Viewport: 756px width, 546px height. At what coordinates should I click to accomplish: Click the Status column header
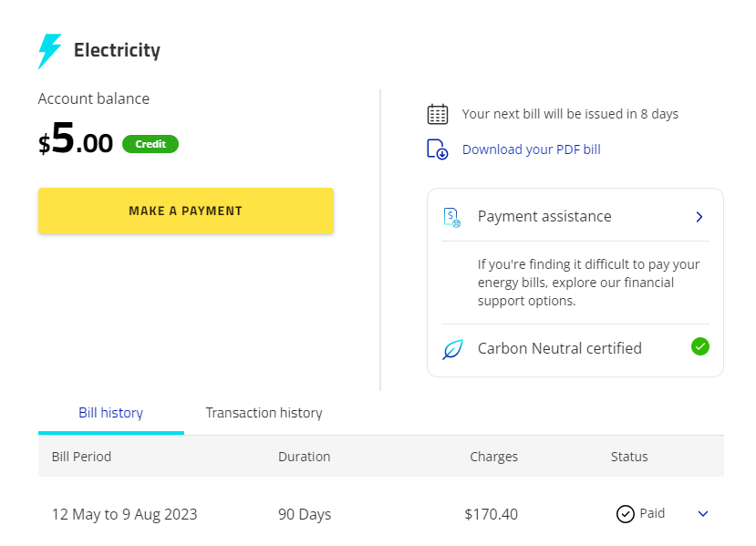[x=629, y=457]
